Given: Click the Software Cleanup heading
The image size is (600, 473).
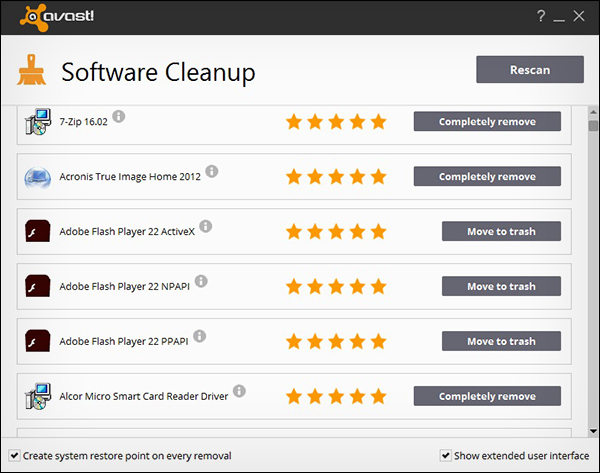Looking at the screenshot, I should pyautogui.click(x=158, y=72).
